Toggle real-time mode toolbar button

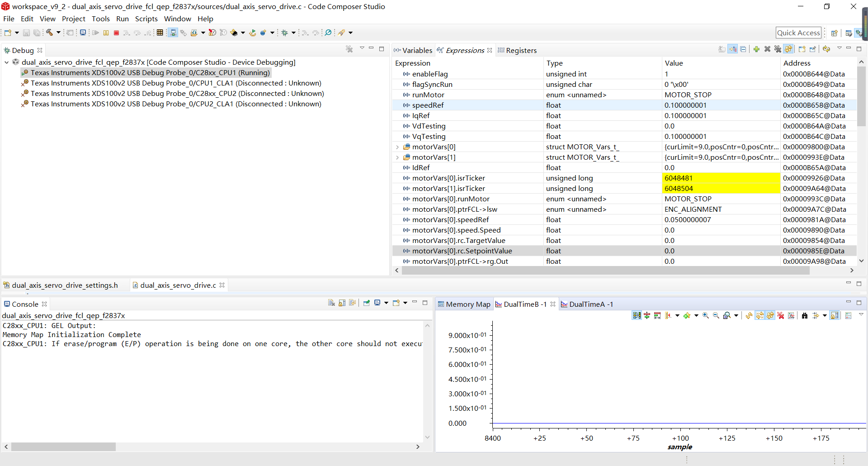173,33
